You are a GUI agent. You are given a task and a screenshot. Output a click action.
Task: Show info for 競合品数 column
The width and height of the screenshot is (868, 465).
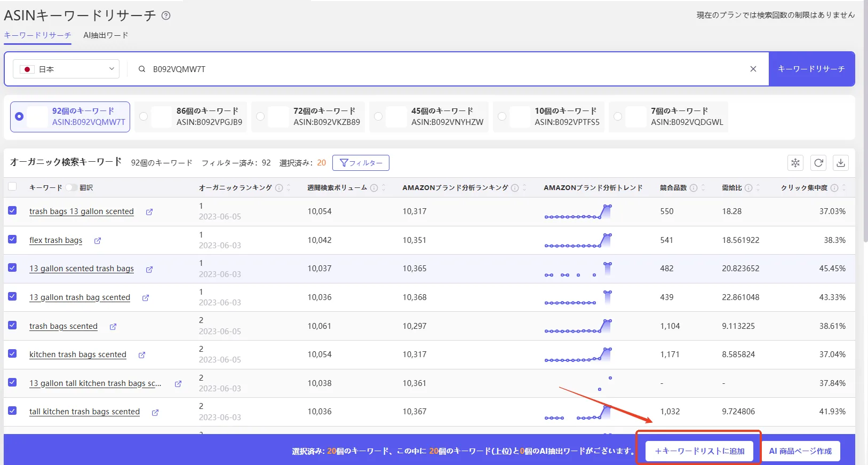694,188
